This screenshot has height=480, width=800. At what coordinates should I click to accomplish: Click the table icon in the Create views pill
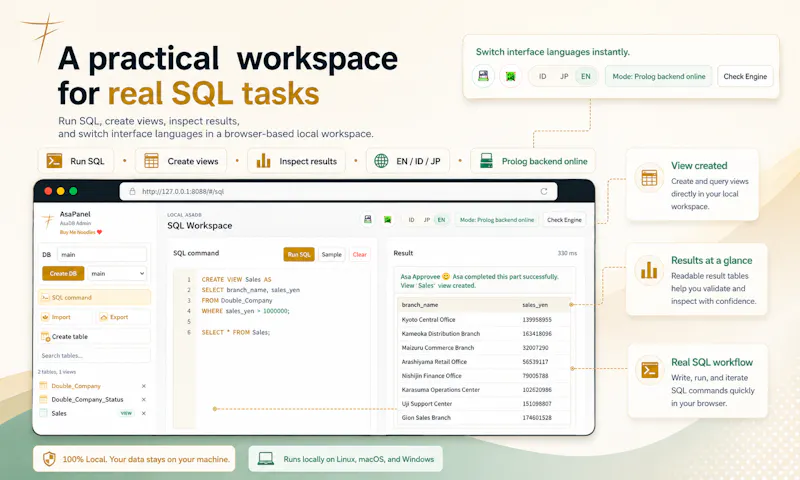click(152, 161)
